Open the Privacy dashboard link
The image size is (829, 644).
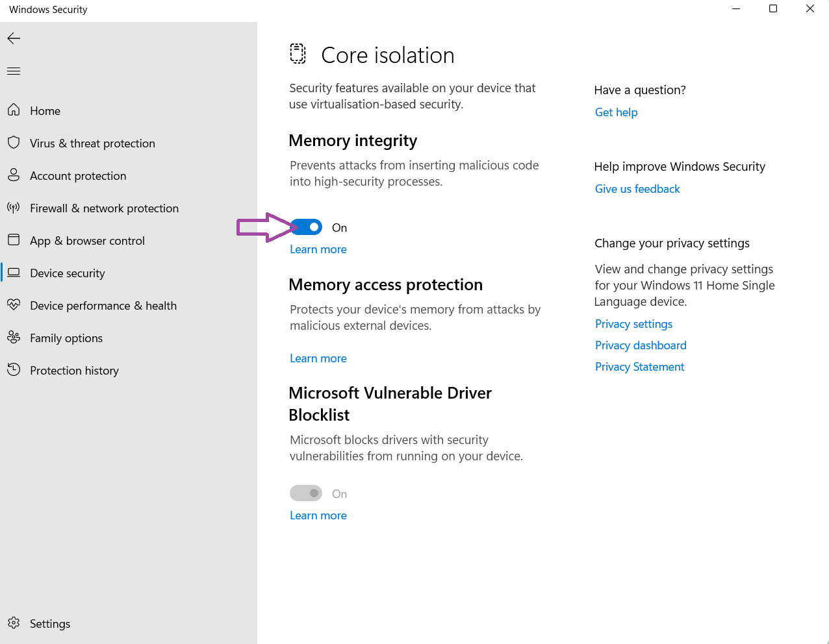[641, 345]
